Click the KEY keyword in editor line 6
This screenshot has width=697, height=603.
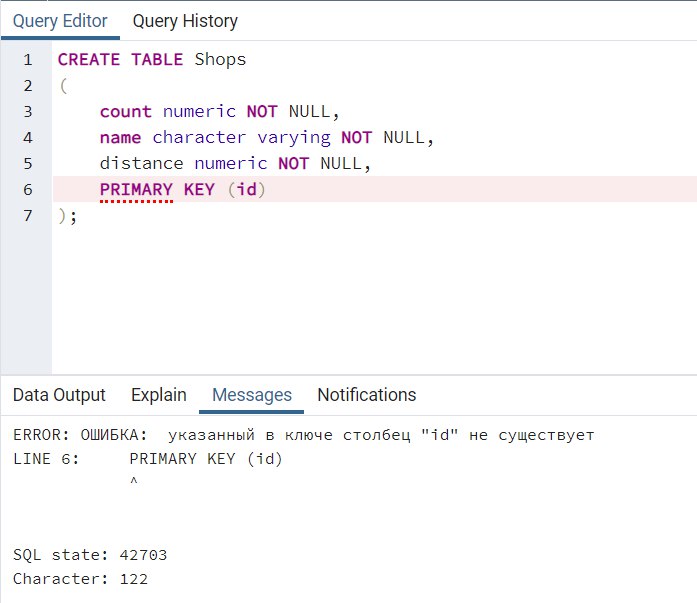click(199, 190)
